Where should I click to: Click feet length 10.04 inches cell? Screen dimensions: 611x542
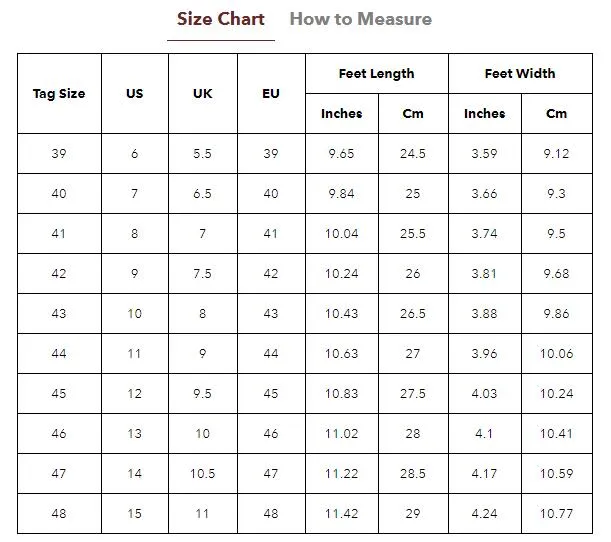click(342, 233)
